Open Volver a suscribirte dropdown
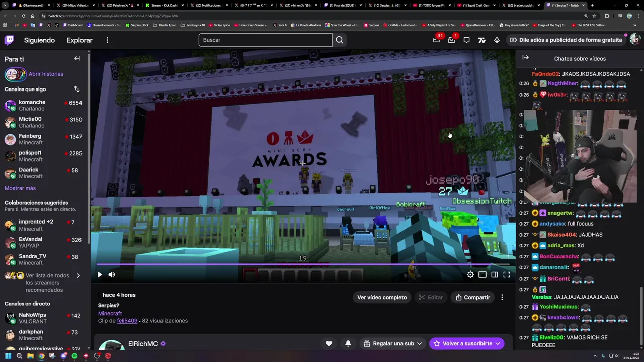Screen dimensions: 644x362 466,343
